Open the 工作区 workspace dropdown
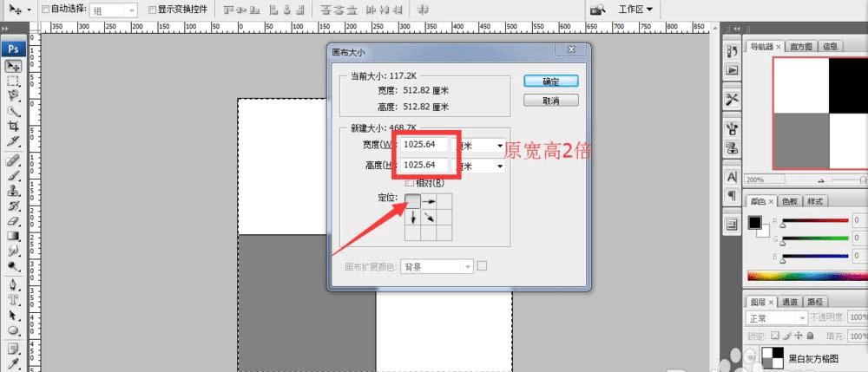Screen dimensions: 868x372 pos(635,10)
